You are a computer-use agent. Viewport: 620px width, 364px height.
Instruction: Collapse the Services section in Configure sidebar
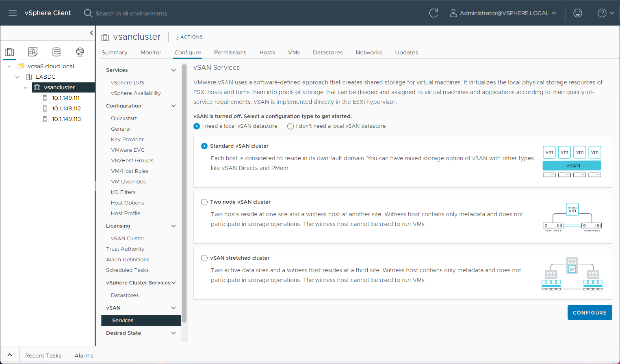(173, 70)
